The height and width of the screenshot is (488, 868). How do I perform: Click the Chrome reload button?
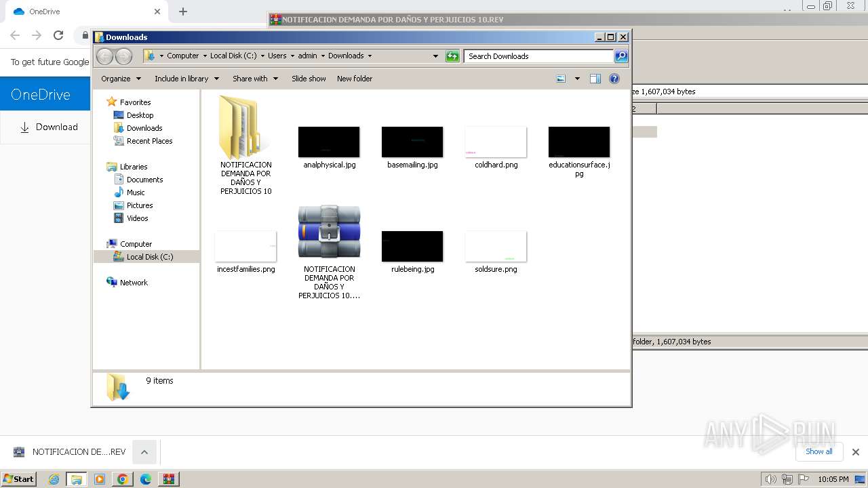click(x=58, y=35)
